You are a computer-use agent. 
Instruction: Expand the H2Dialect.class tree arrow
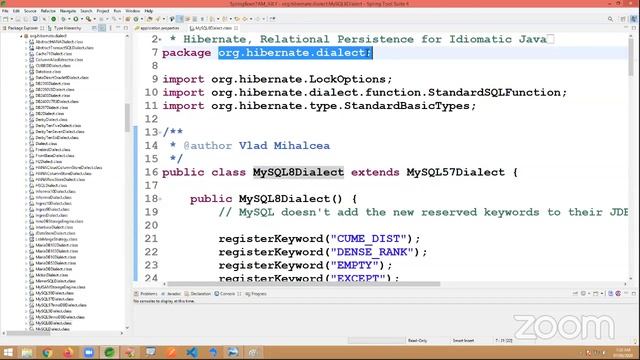tap(27, 162)
